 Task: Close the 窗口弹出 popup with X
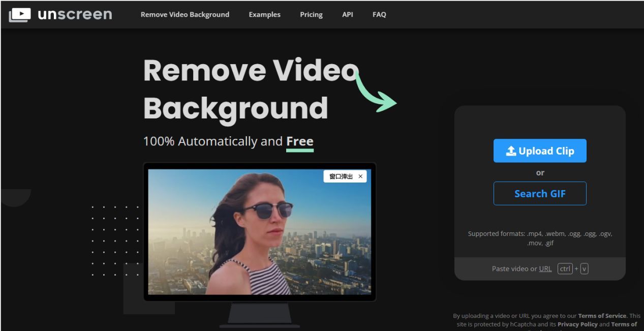(x=360, y=176)
